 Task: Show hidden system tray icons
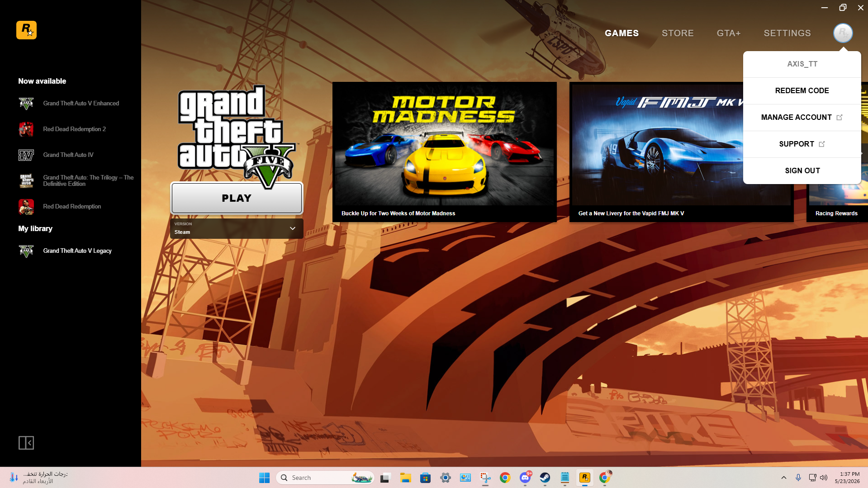[x=784, y=478]
